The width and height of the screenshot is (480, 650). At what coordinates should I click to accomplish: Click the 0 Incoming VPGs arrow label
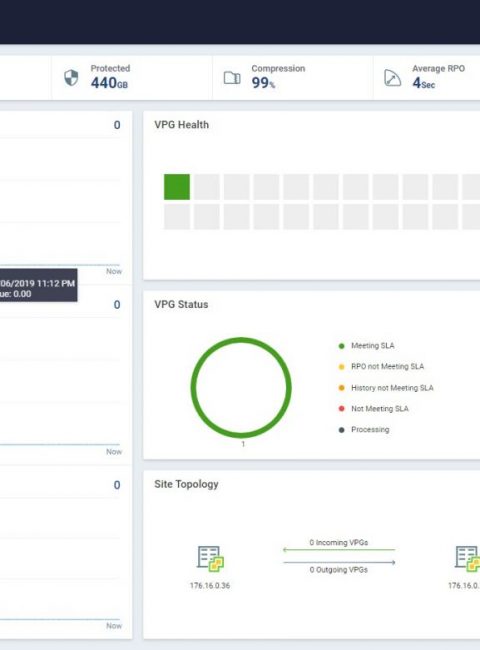click(339, 543)
